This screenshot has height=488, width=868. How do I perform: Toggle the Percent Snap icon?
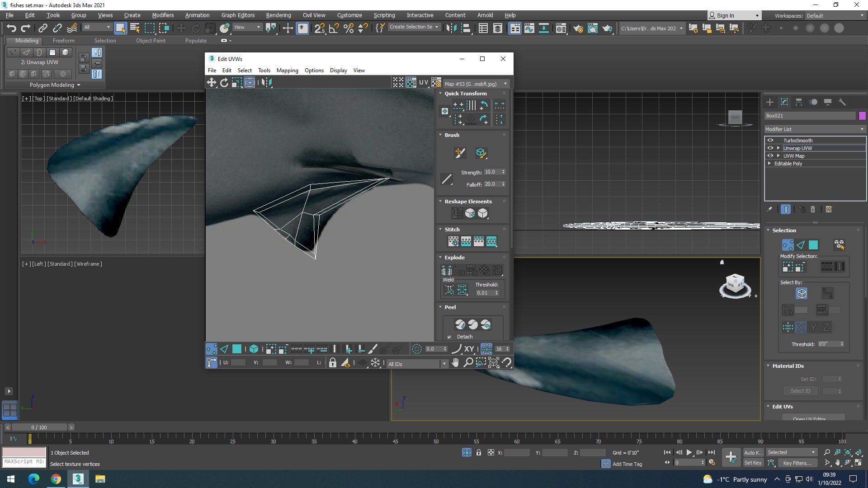pos(349,28)
